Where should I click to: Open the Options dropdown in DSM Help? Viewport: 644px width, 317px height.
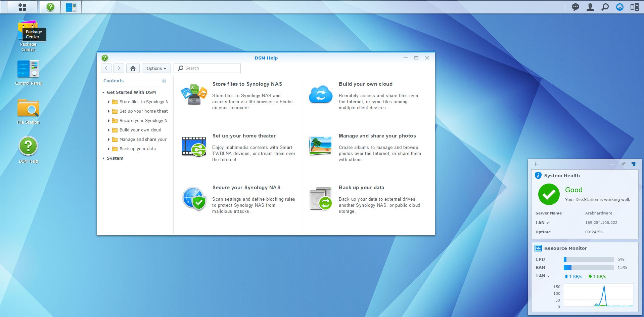click(156, 68)
